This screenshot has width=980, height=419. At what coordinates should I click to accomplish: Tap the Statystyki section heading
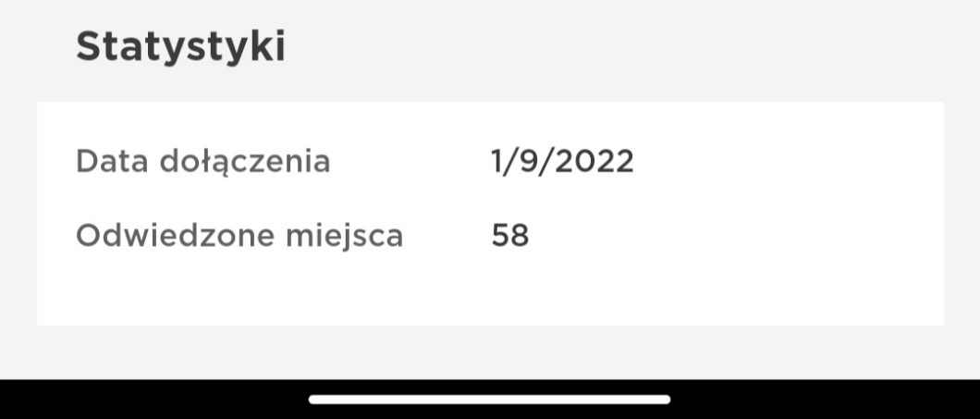tap(180, 46)
